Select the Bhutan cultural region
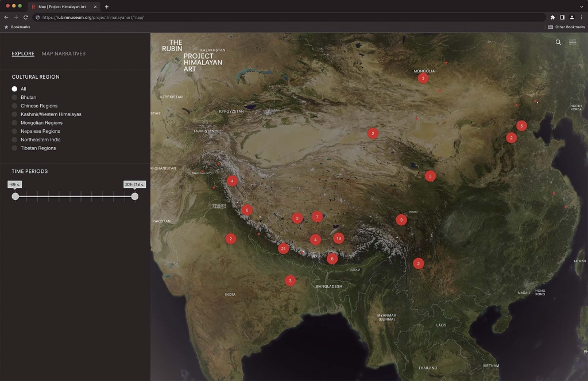The width and height of the screenshot is (588, 381). pos(15,98)
